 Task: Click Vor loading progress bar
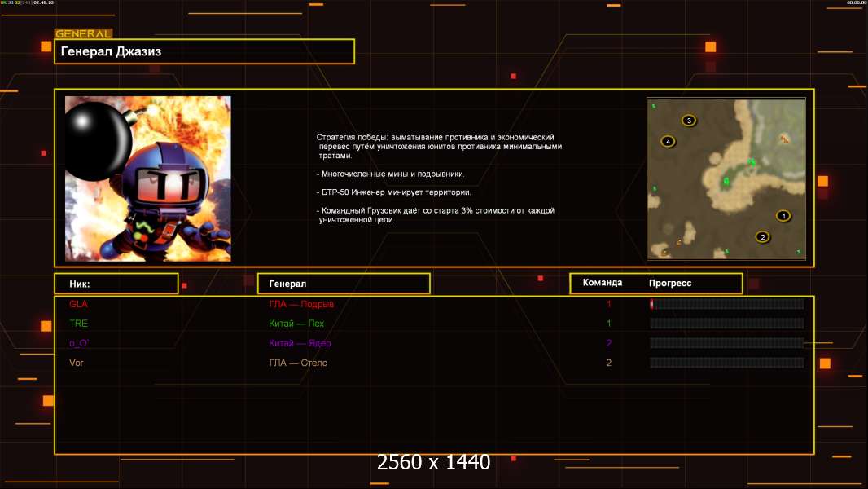(727, 363)
